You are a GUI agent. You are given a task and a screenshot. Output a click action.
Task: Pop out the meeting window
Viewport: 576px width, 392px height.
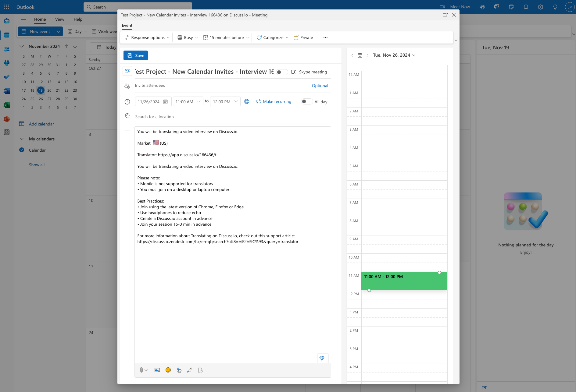click(445, 15)
